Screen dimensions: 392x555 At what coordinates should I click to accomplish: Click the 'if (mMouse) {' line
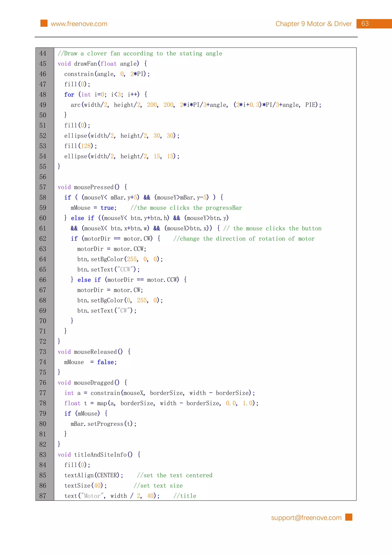coord(86,413)
